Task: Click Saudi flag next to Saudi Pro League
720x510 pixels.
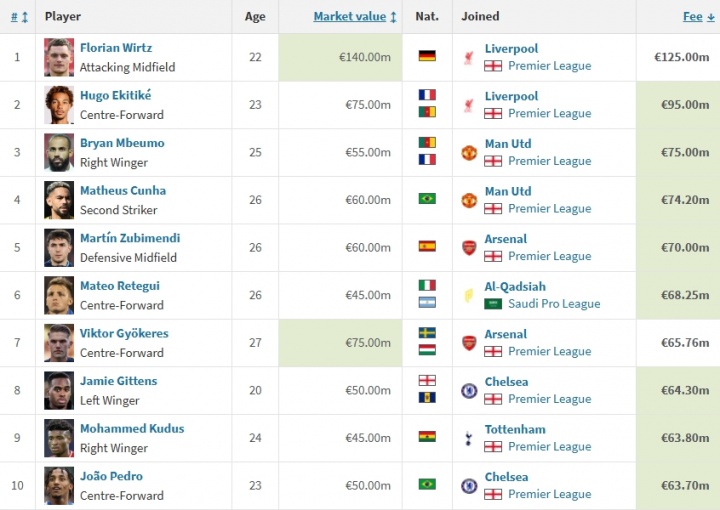Action: [493, 304]
